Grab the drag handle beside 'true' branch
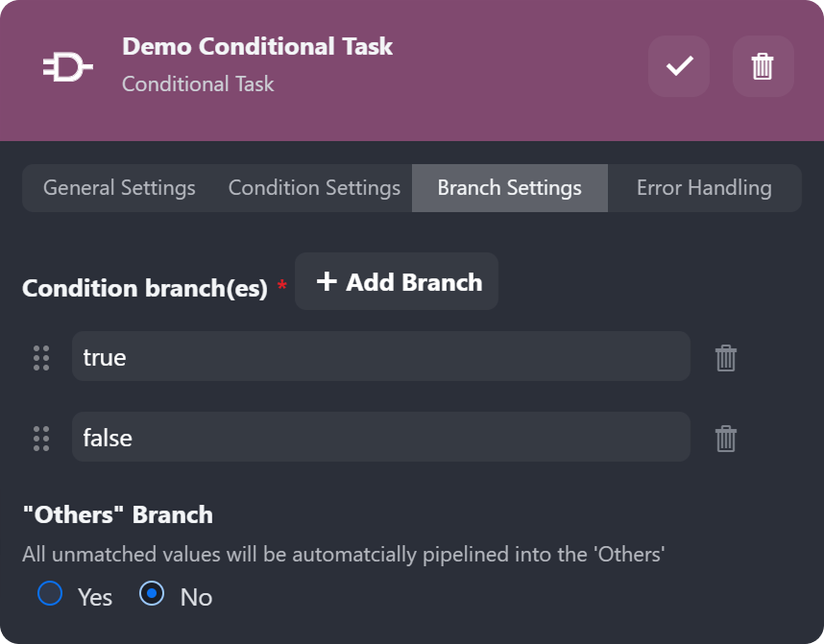The image size is (824, 644). (x=41, y=358)
